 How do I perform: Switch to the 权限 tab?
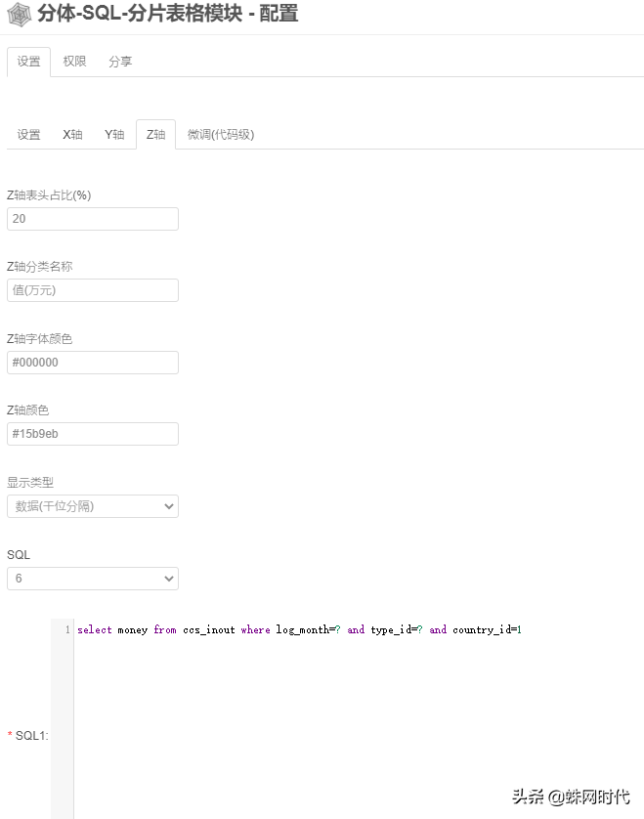tap(74, 62)
